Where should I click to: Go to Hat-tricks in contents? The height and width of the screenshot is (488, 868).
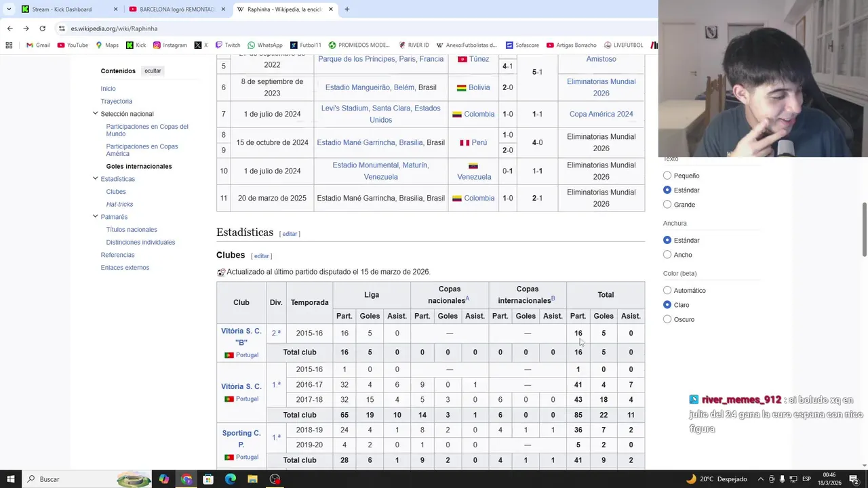tap(119, 204)
